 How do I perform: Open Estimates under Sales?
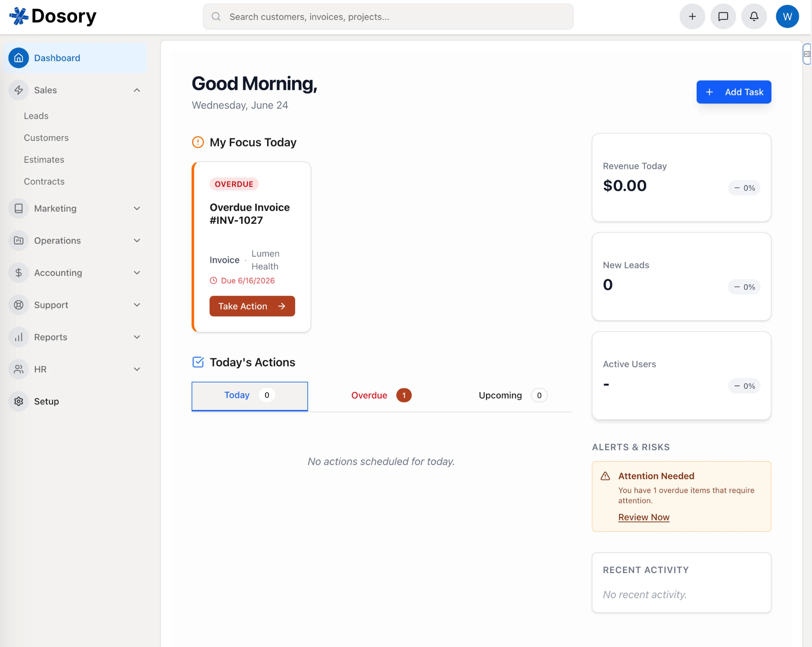click(44, 160)
